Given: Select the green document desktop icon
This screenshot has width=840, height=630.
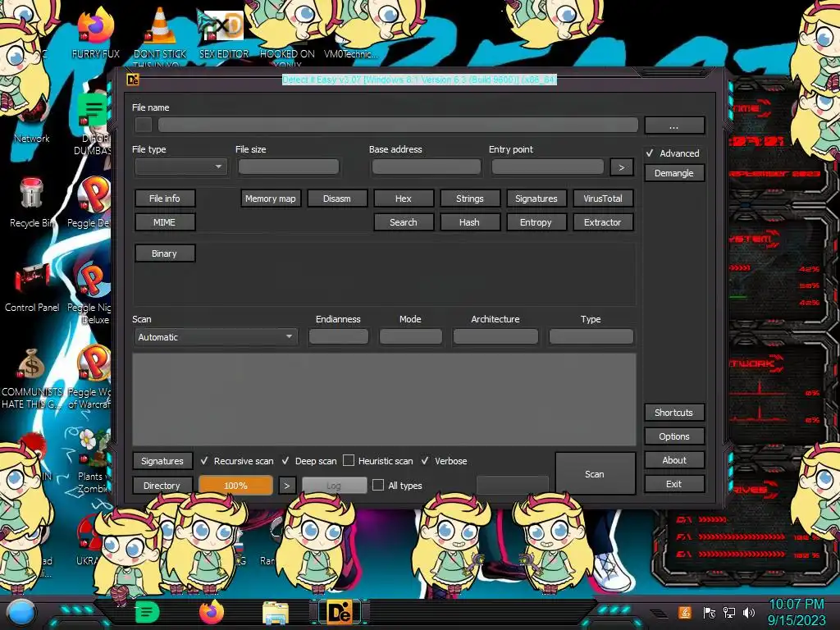Looking at the screenshot, I should (x=92, y=110).
